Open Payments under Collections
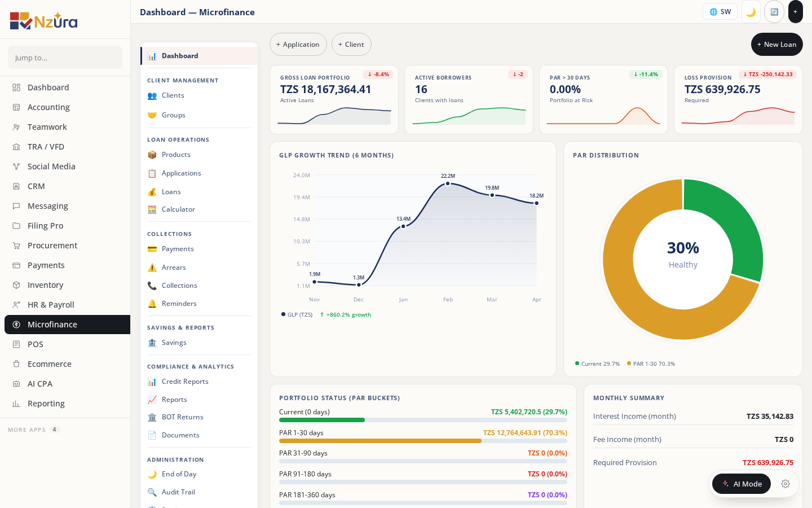This screenshot has width=812, height=508. pos(199,249)
